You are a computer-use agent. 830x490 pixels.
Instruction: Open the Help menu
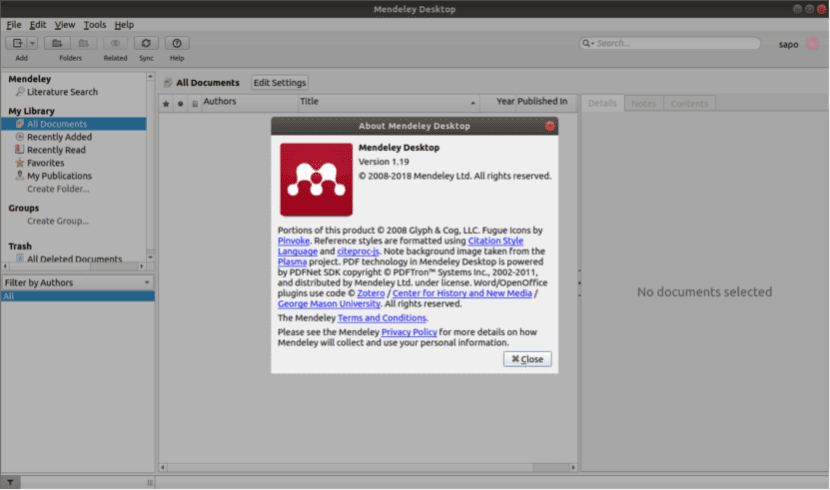124,25
